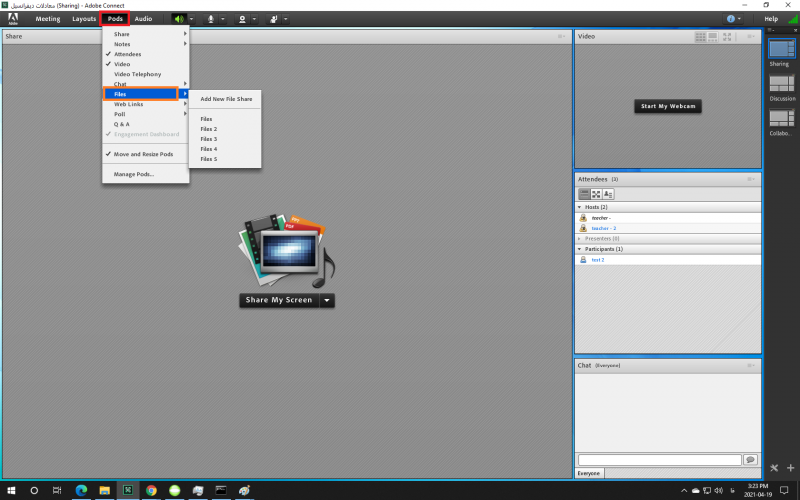Image resolution: width=800 pixels, height=500 pixels.
Task: Collapse the Hosts group in Attendees
Action: coord(580,207)
